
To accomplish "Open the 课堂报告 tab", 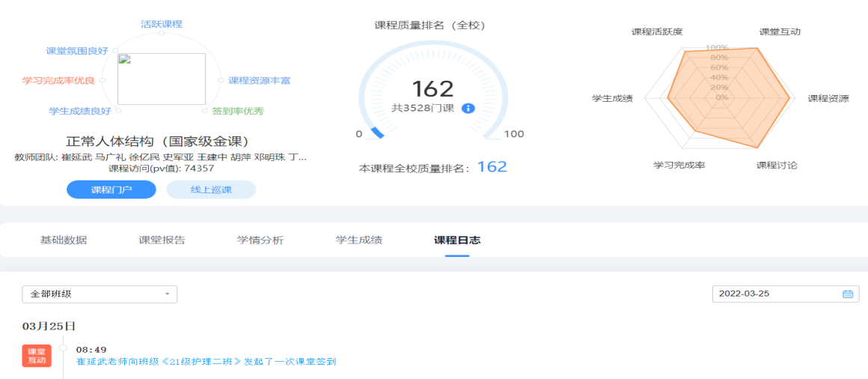I will click(162, 240).
